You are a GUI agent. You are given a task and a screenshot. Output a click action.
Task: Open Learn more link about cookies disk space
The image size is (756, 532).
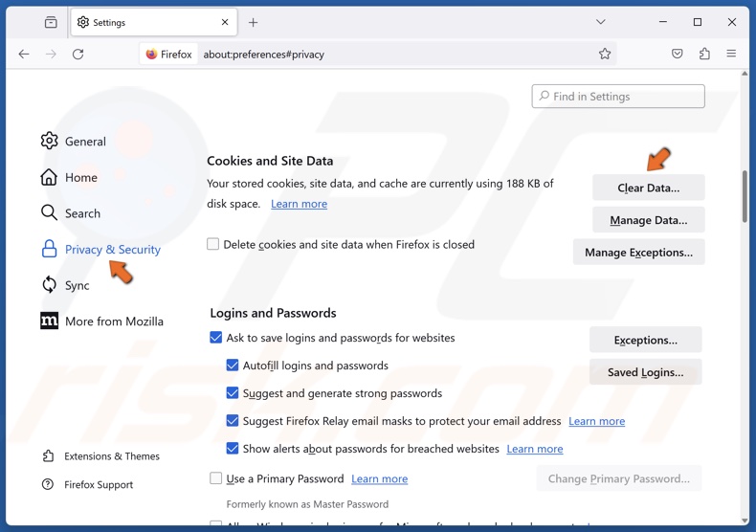[x=299, y=204]
